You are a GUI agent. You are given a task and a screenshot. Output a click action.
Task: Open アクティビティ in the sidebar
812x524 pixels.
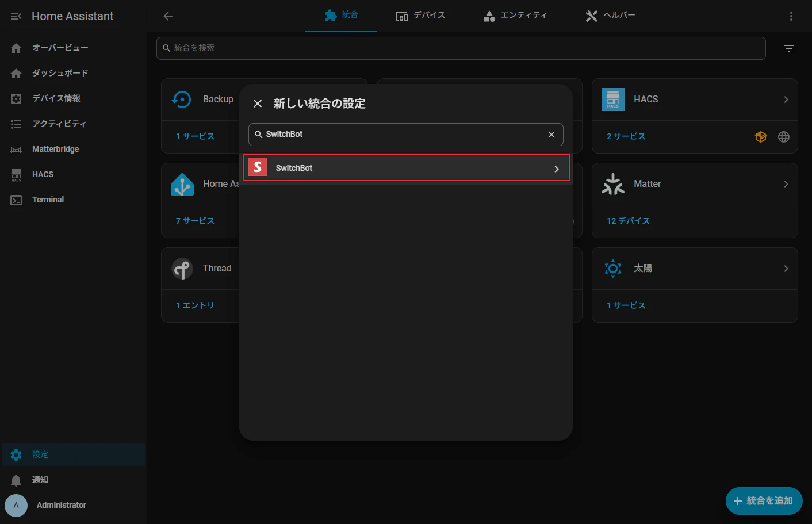click(74, 124)
